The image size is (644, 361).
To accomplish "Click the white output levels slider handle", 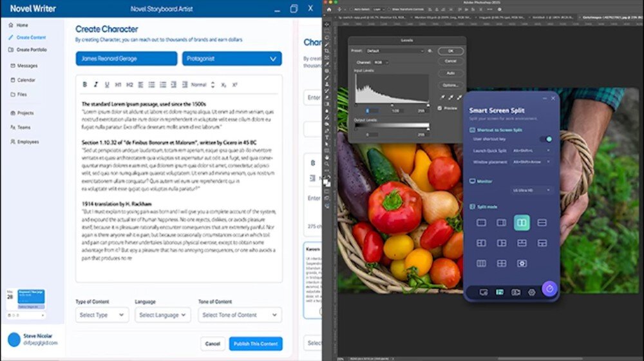I will [x=428, y=128].
